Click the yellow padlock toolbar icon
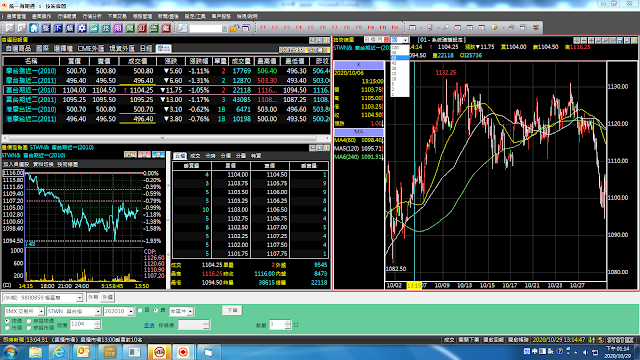 [234, 28]
